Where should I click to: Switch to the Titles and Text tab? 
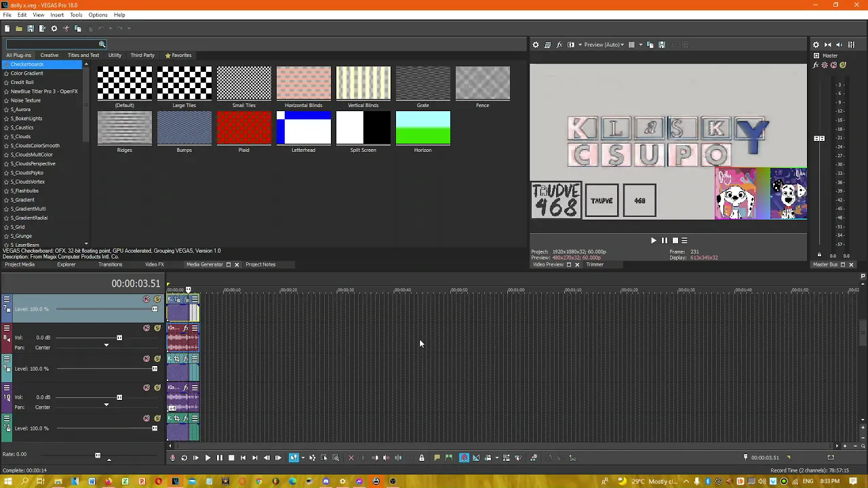(83, 55)
